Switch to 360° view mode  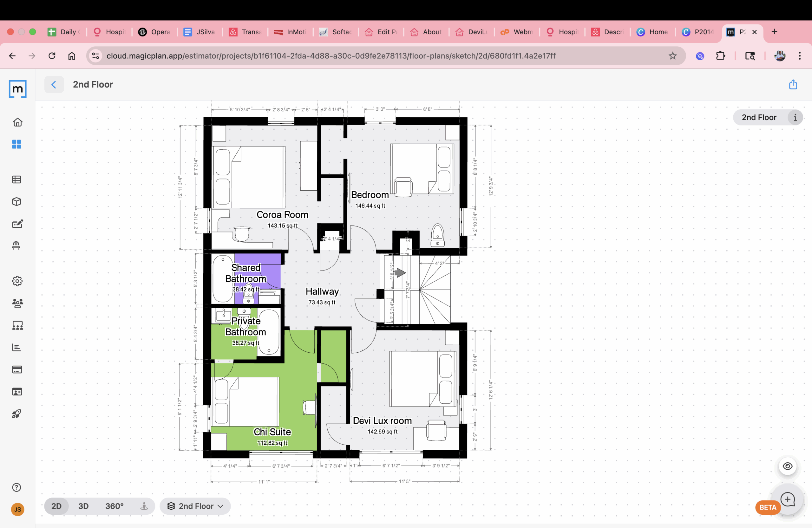114,506
